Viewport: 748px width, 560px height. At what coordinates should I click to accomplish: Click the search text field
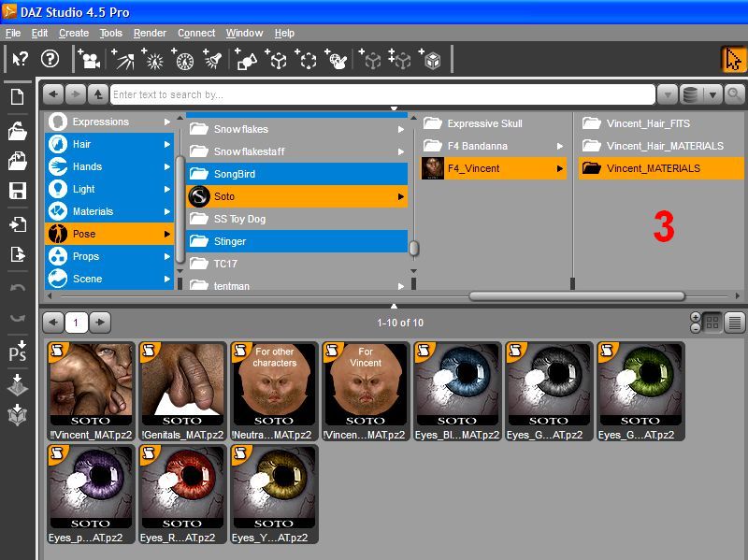pos(382,94)
